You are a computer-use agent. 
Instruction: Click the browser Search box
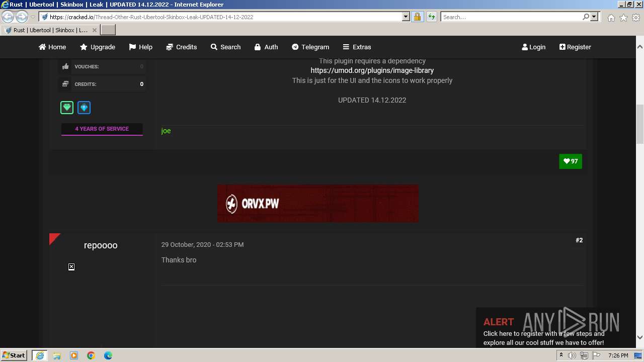tap(511, 17)
